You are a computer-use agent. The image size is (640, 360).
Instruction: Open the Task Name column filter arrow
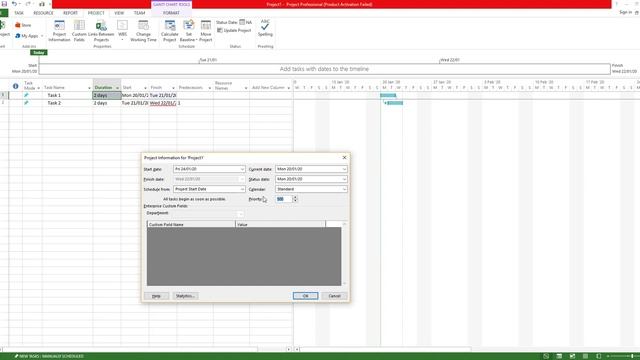89,88
